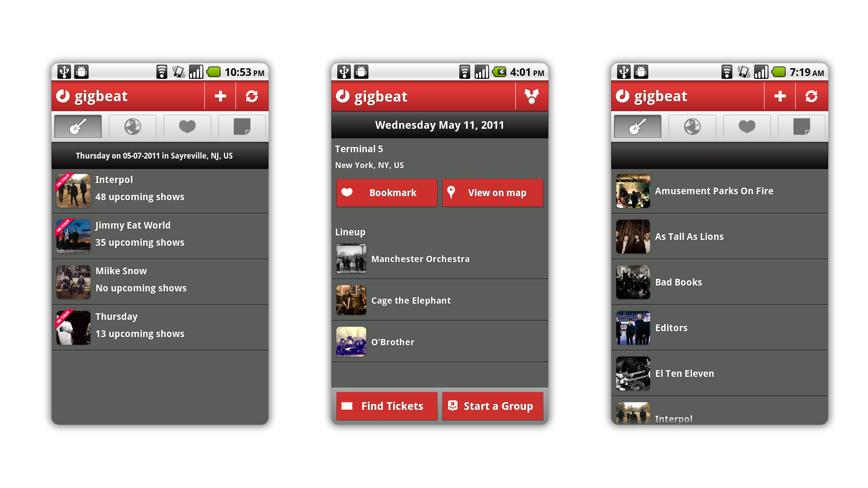Expand Manchester Orchestra lineup entry
Image resolution: width=868 pixels, height=488 pixels.
pos(439,258)
